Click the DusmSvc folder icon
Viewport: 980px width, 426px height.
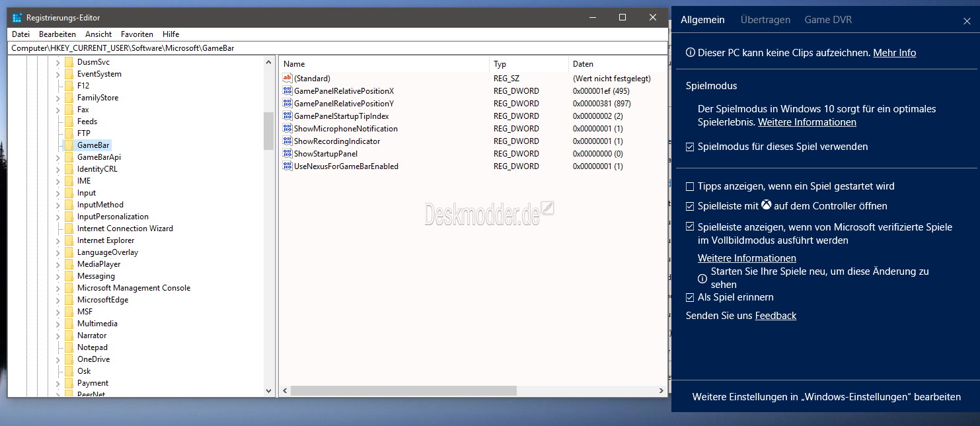tap(69, 62)
